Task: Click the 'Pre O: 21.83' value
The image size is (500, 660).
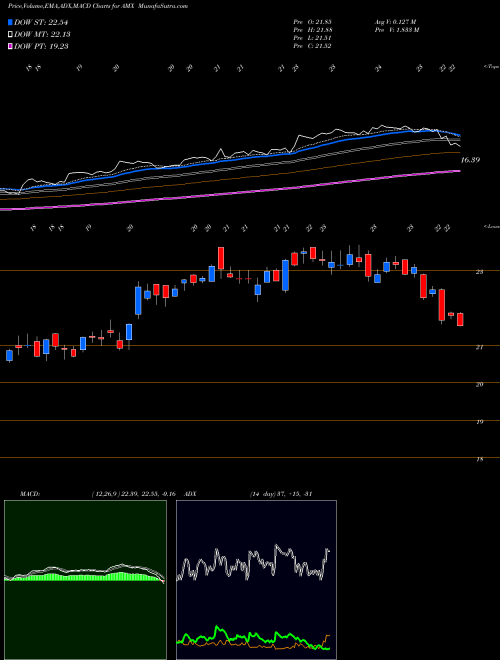Action: pyautogui.click(x=313, y=22)
